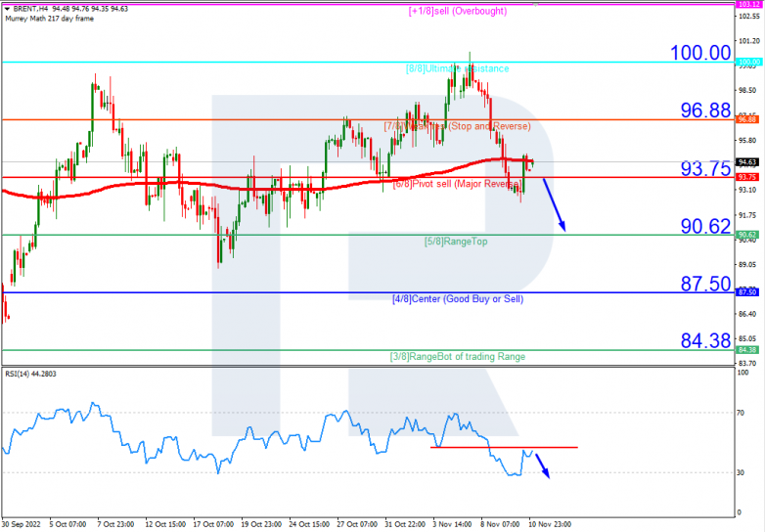The width and height of the screenshot is (765, 532).
Task: Select the [+1/8]sell (Overbought) level label
Action: 458,11
